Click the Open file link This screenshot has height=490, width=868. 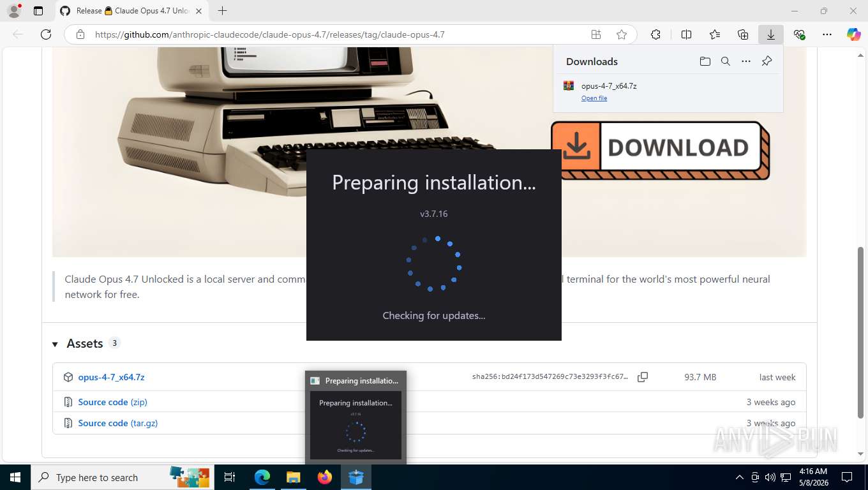coord(594,98)
